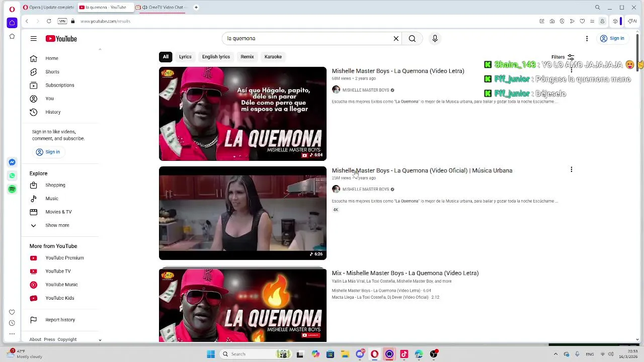Open YouTube Kids in sidebar
Screen dimensions: 644x362
pyautogui.click(x=60, y=298)
